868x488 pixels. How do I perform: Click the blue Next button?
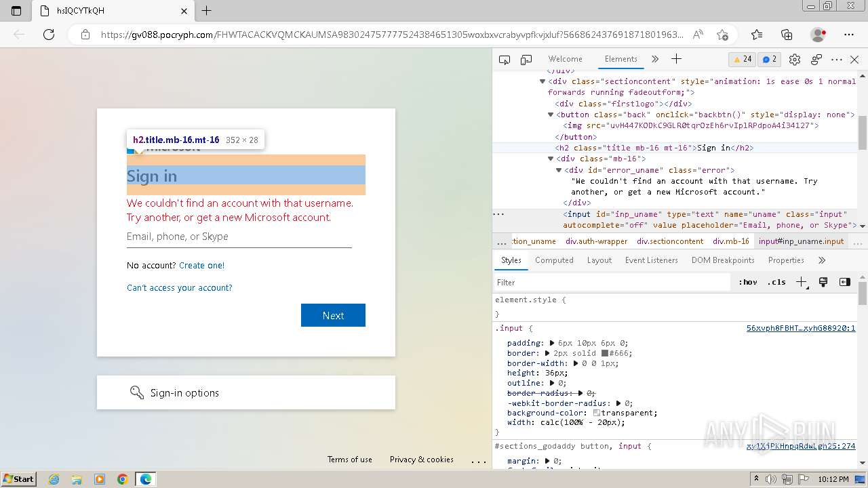point(333,315)
